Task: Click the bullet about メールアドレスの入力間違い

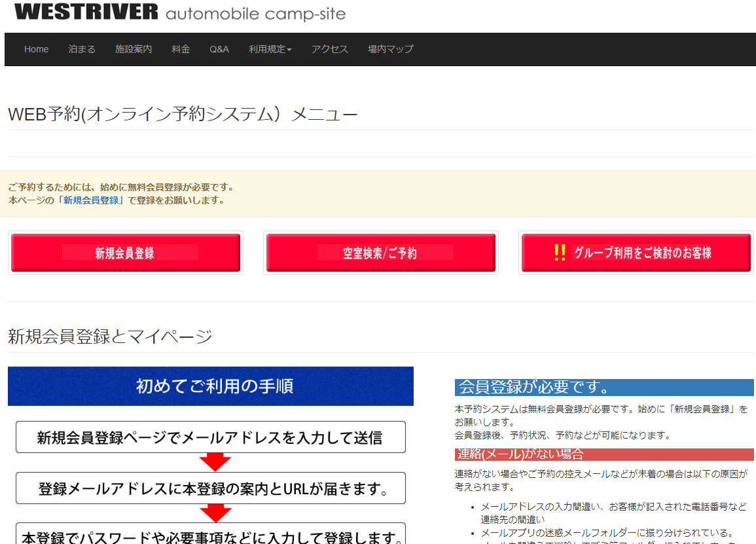Action: pyautogui.click(x=613, y=513)
